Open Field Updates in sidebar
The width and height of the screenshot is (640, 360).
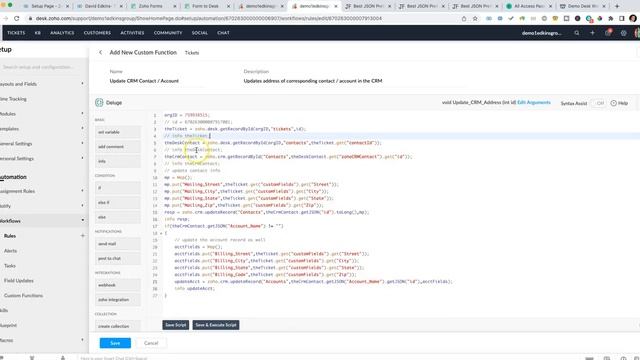click(x=19, y=280)
